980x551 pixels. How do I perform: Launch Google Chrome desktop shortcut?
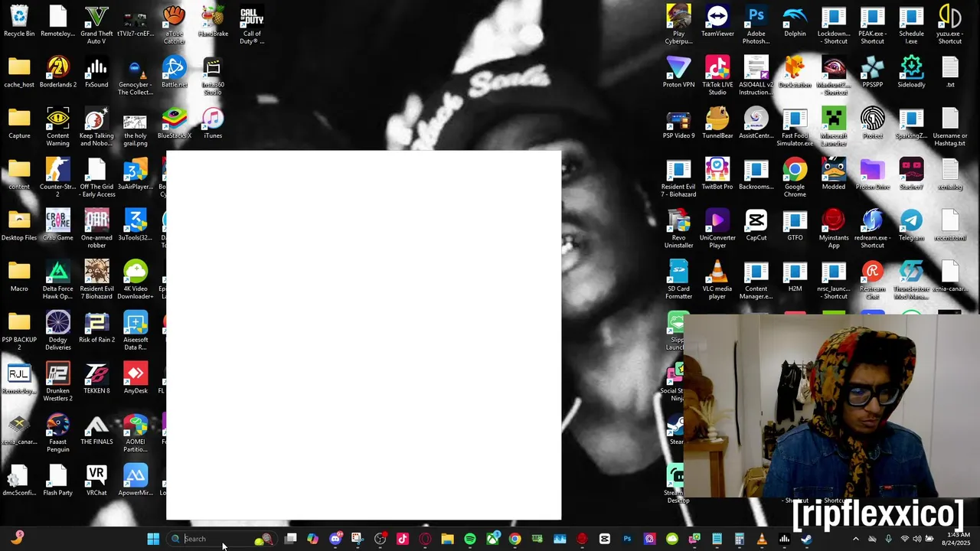[x=795, y=178]
